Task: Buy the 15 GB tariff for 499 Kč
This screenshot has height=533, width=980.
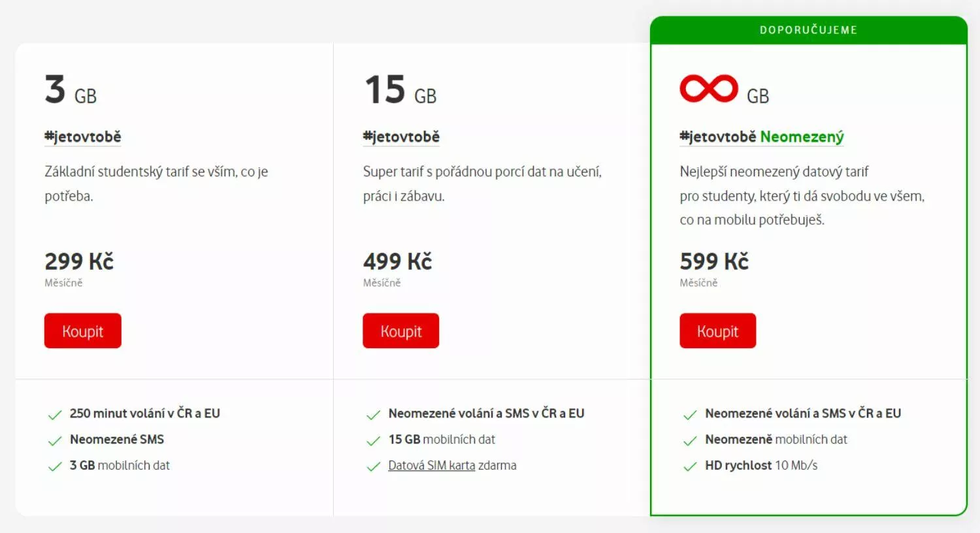Action: (x=401, y=331)
